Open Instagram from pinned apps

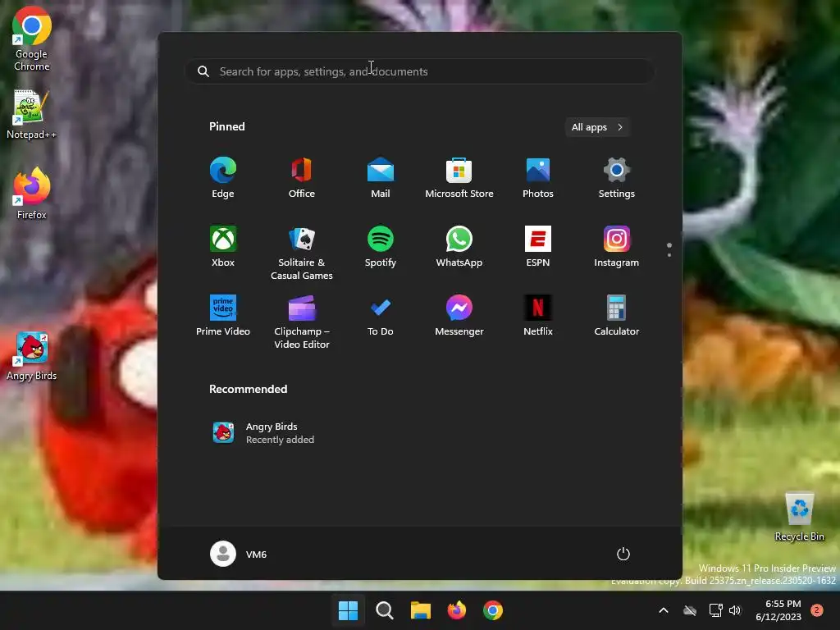(x=617, y=246)
